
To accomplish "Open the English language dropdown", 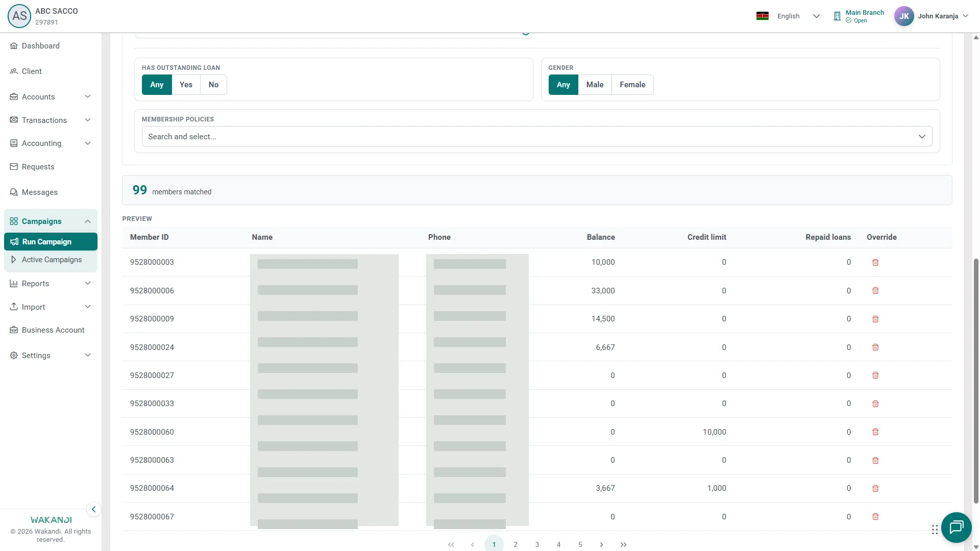I will click(x=799, y=16).
